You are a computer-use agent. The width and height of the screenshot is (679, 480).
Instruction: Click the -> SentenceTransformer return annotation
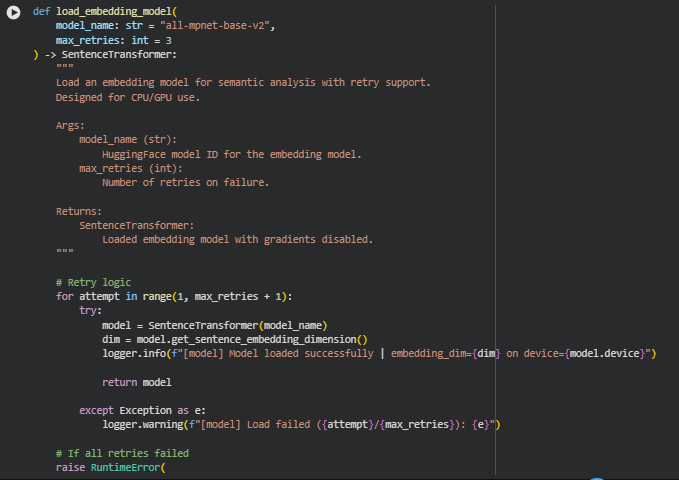click(x=110, y=54)
